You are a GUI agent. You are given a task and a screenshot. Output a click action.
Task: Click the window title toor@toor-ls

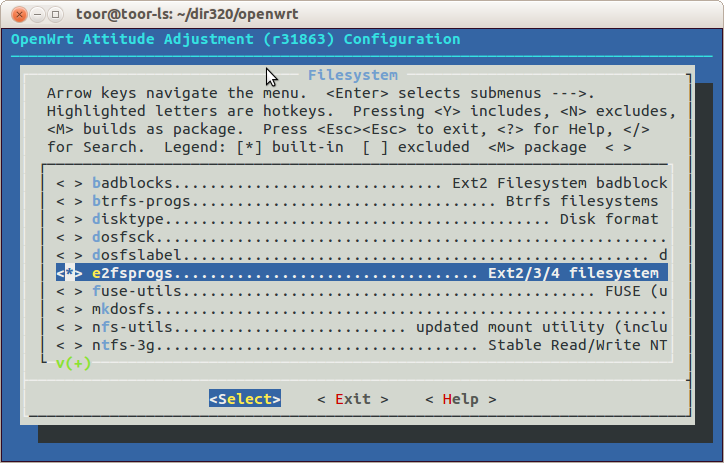click(187, 14)
